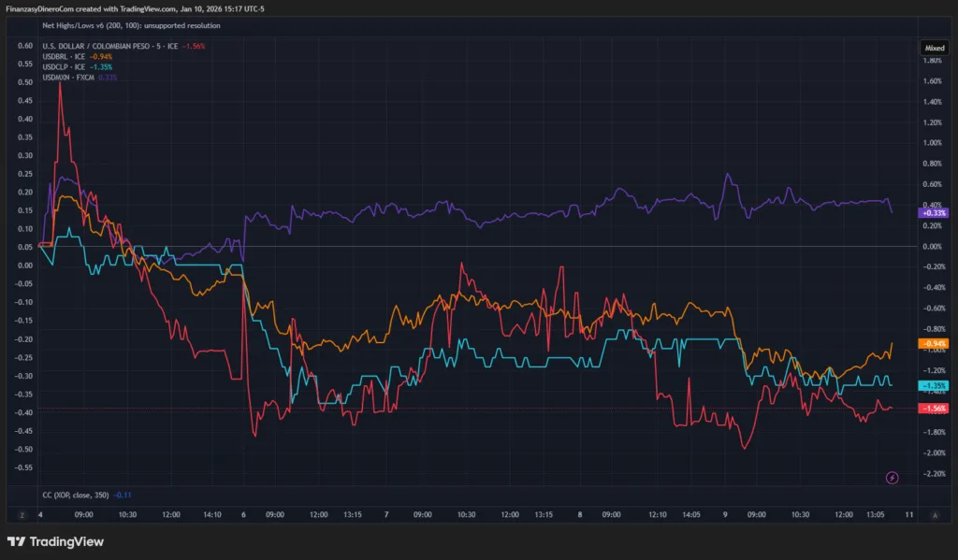
Task: Click the orange -0.94% price label
Action: pos(934,343)
